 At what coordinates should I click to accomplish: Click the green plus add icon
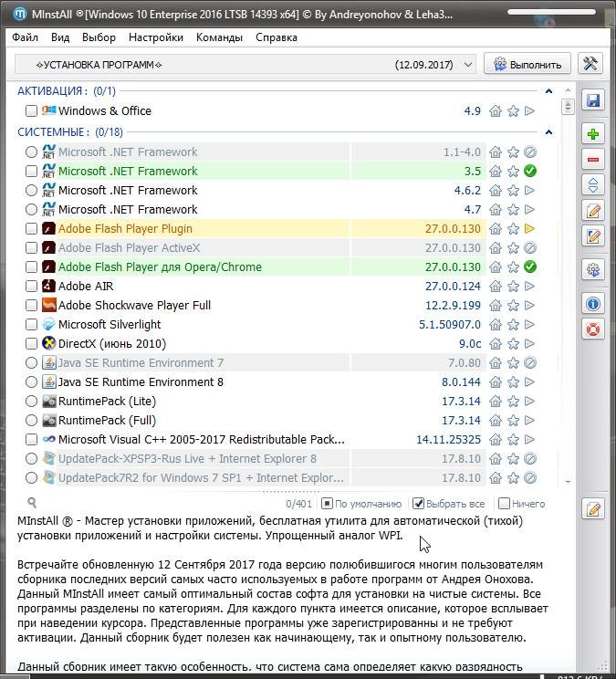(592, 134)
